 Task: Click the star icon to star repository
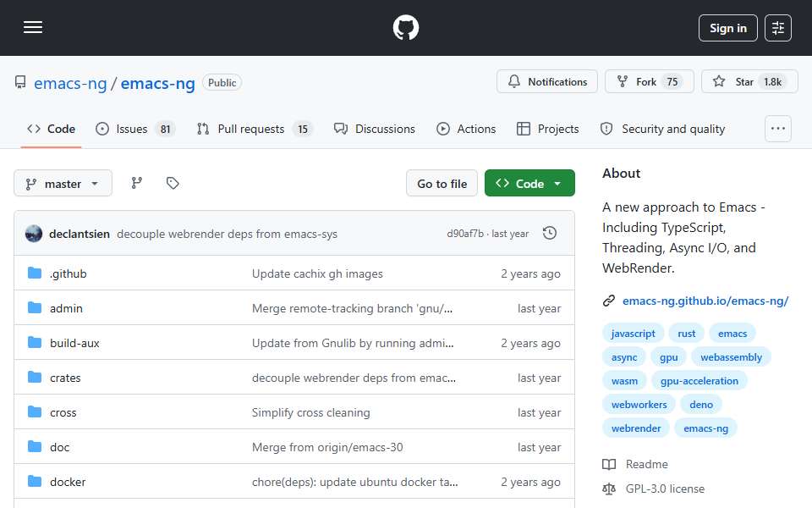click(x=719, y=81)
